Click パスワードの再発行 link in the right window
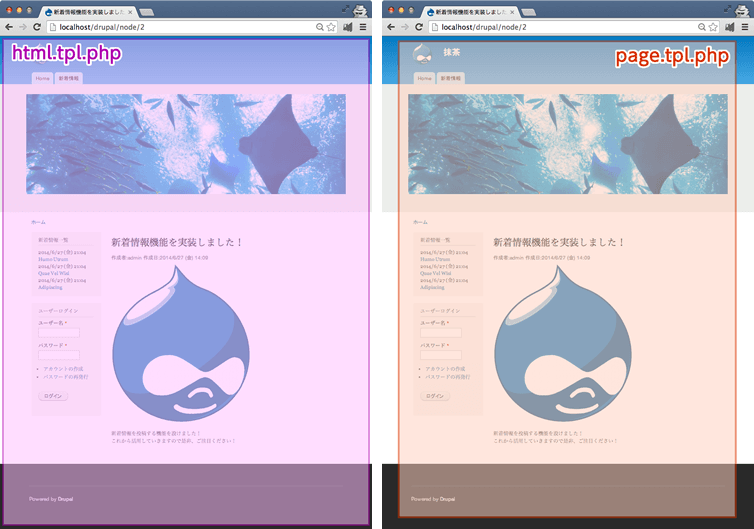The height and width of the screenshot is (529, 754). tap(448, 377)
